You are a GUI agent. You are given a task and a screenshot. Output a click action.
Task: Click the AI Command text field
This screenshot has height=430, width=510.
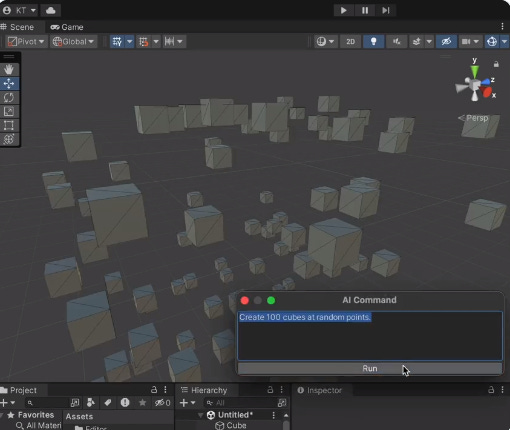coord(370,336)
